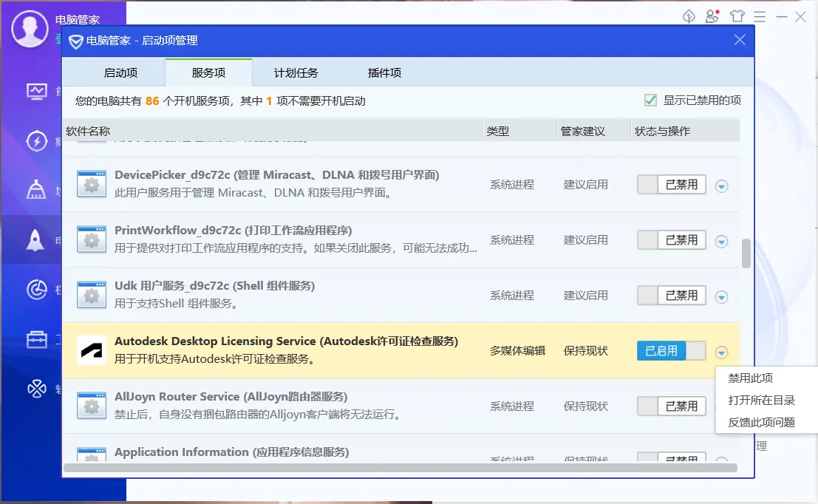
Task: Sort by the 管家建议 column header
Action: point(593,131)
